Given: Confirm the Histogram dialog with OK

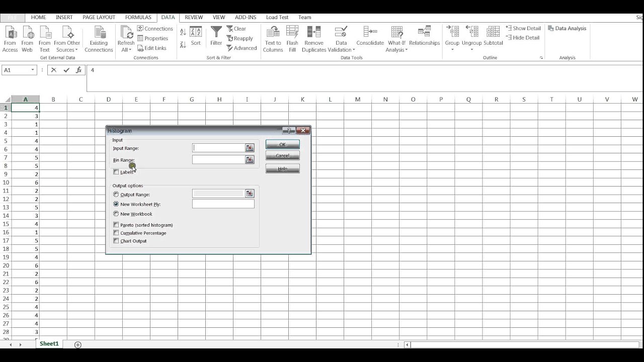Looking at the screenshot, I should coord(282,145).
